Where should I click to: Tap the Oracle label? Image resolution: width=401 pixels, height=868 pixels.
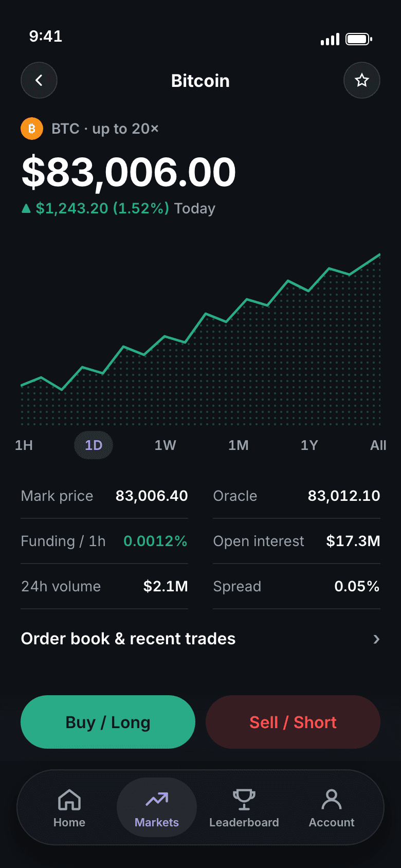point(235,496)
